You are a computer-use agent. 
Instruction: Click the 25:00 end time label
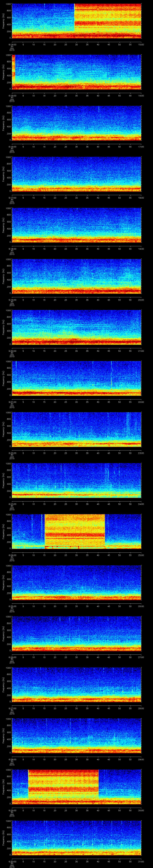141,555
